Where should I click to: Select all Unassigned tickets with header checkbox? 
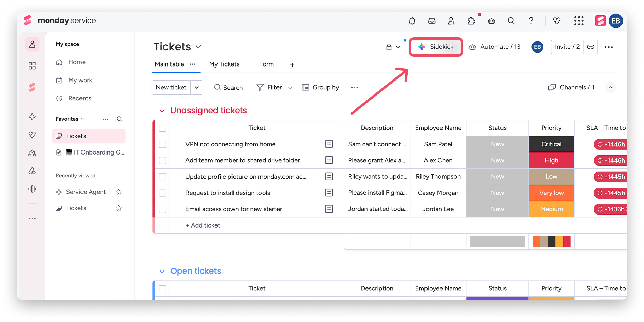click(163, 128)
